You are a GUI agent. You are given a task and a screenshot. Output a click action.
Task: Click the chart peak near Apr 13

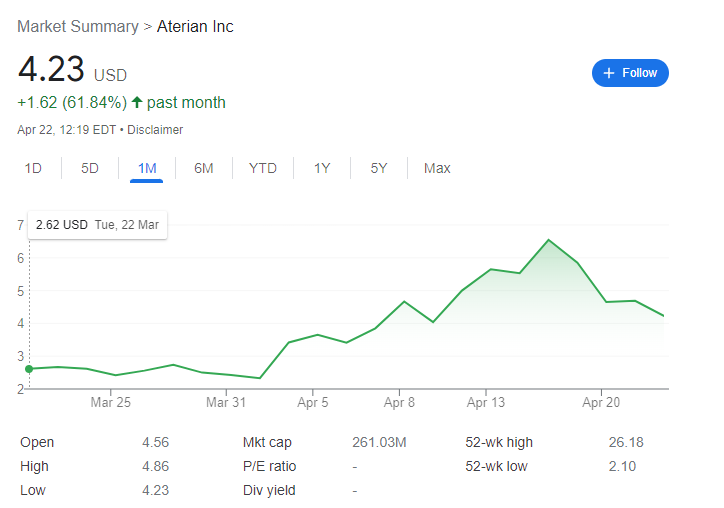point(548,240)
